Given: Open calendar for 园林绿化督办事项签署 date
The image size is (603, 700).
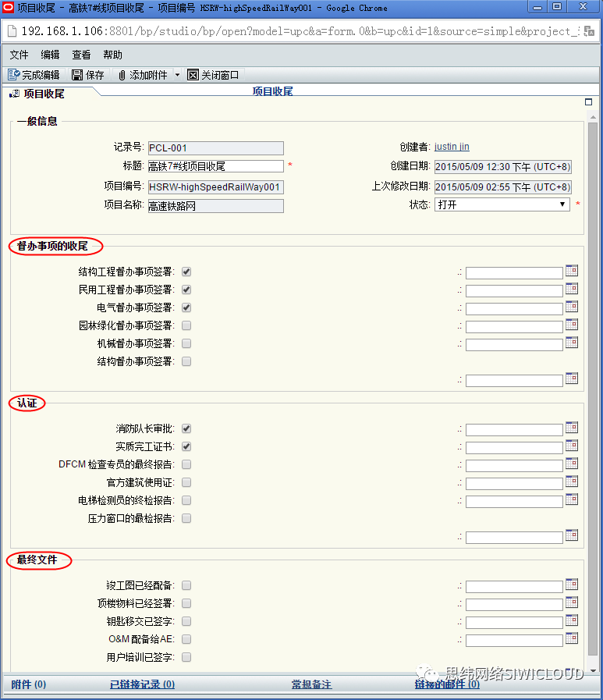Looking at the screenshot, I should pyautogui.click(x=571, y=324).
